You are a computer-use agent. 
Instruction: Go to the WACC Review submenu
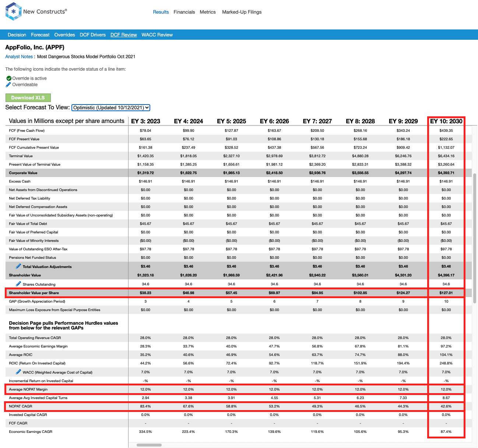(x=157, y=35)
